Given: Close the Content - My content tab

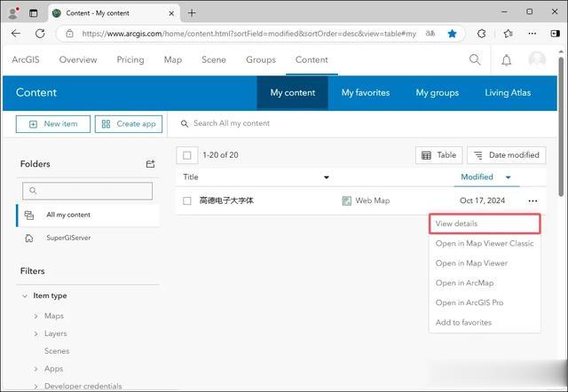Looking at the screenshot, I should pyautogui.click(x=171, y=13).
